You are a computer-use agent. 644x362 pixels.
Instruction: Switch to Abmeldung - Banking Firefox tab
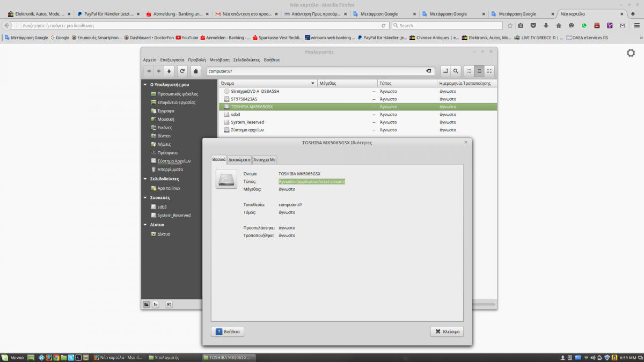pyautogui.click(x=177, y=14)
